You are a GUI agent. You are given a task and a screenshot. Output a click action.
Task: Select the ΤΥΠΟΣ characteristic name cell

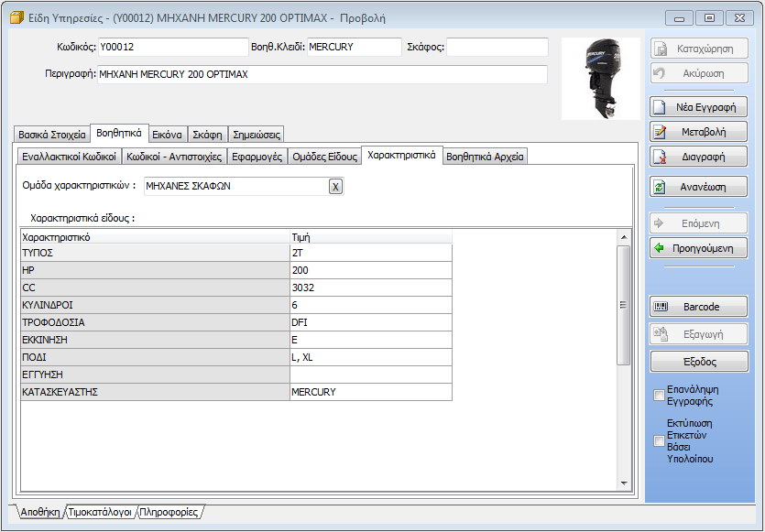click(155, 253)
